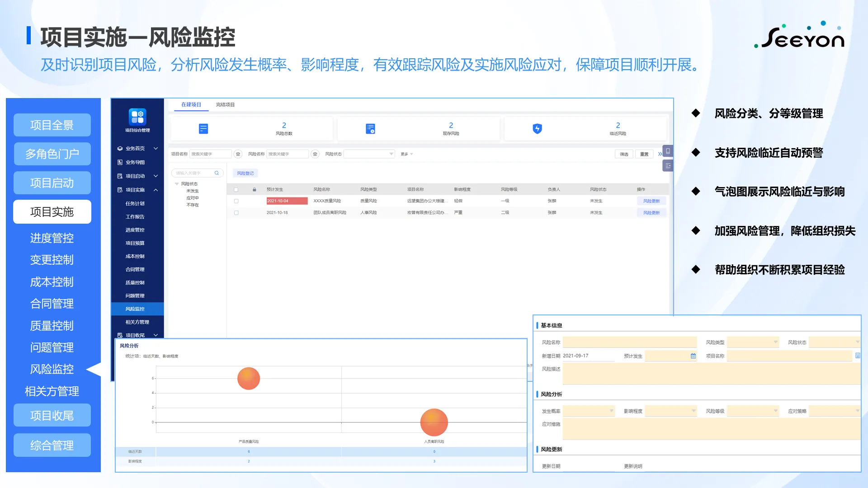Open the 发生概率 dropdown
Screen dimensions: 868x488
coord(589,411)
